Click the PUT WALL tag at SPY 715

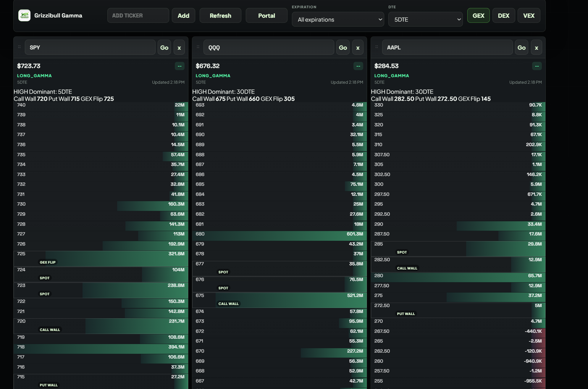coord(49,385)
